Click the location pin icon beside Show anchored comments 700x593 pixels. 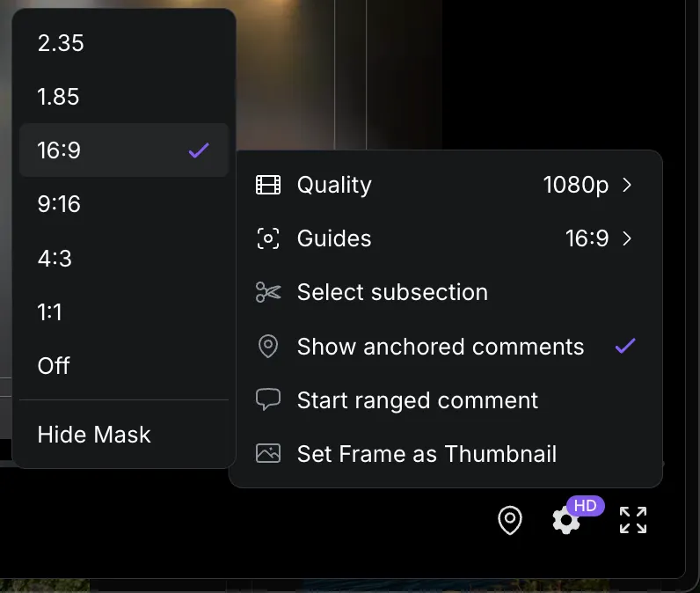[268, 346]
